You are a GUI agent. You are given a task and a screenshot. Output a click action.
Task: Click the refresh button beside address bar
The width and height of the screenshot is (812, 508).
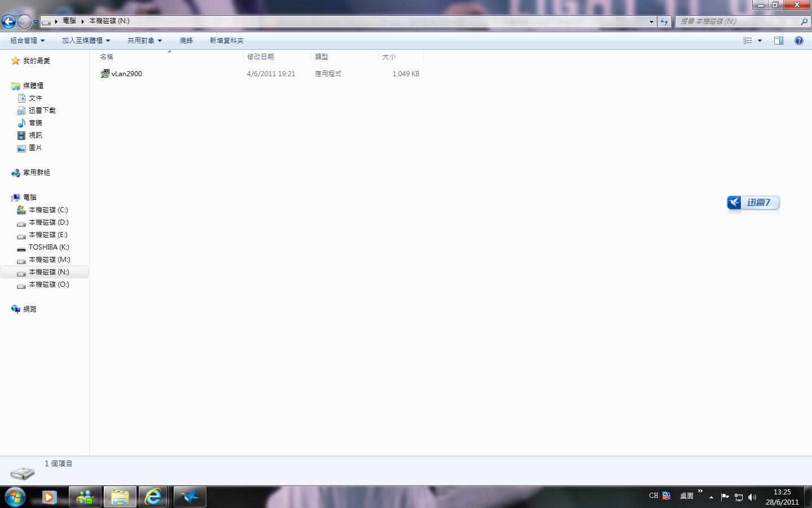pyautogui.click(x=664, y=21)
